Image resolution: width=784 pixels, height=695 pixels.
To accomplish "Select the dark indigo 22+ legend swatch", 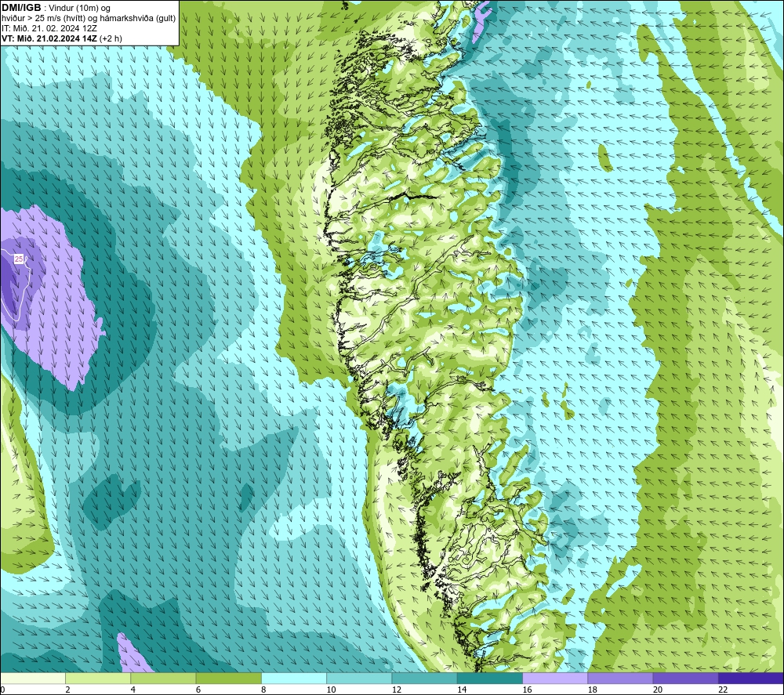I will point(751,678).
